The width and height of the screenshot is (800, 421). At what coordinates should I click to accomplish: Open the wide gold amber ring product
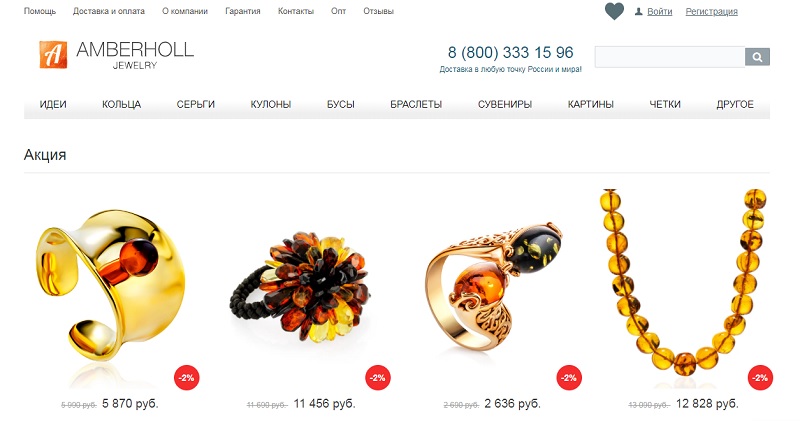[111, 286]
